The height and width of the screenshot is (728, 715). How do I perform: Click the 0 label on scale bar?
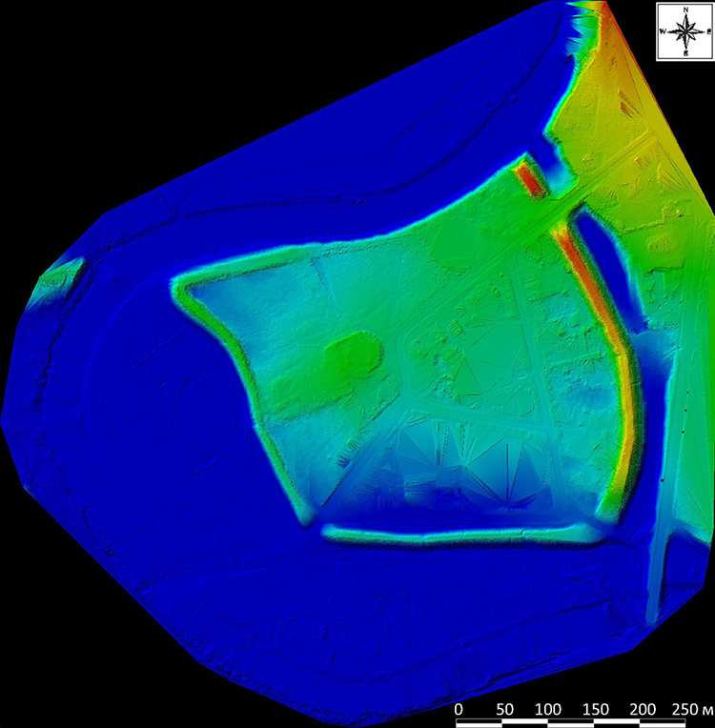459,710
